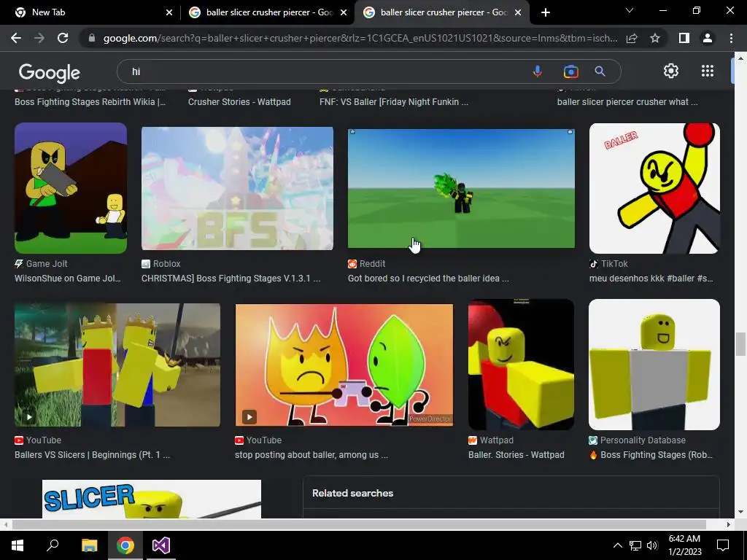This screenshot has height=560, width=747.
Task: Close the New Tab tab
Action: [169, 12]
